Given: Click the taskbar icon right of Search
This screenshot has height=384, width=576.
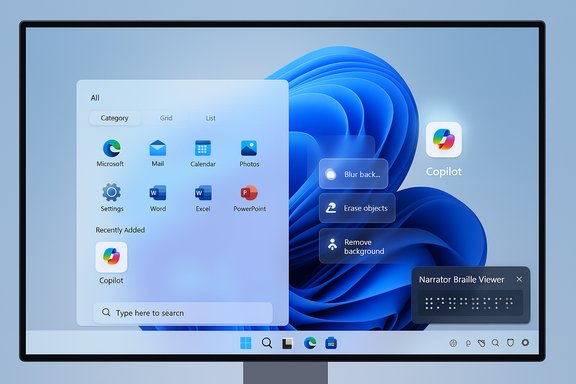Looking at the screenshot, I should 288,343.
